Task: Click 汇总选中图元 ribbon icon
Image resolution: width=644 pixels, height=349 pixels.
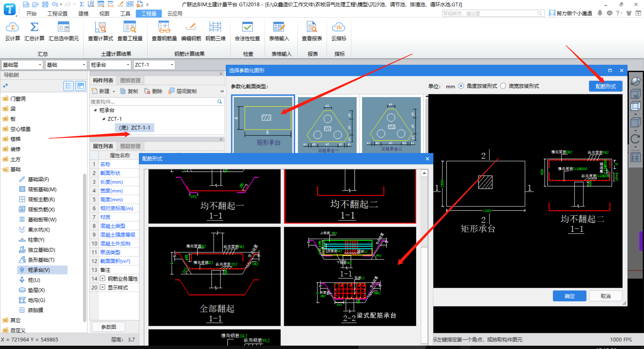Action: pyautogui.click(x=64, y=28)
